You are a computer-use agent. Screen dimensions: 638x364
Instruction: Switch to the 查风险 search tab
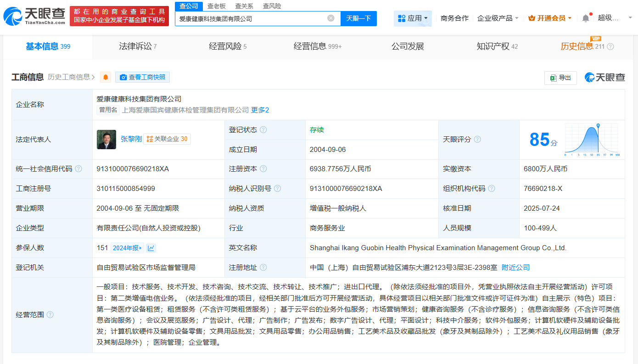272,6
